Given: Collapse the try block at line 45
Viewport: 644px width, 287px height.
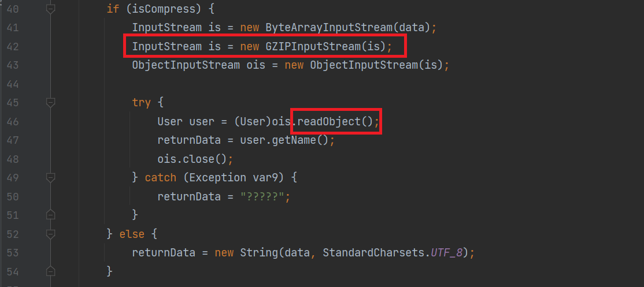Looking at the screenshot, I should click(51, 103).
